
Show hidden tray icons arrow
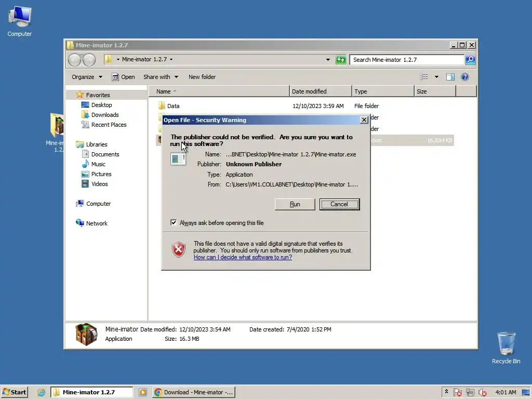[x=446, y=392]
